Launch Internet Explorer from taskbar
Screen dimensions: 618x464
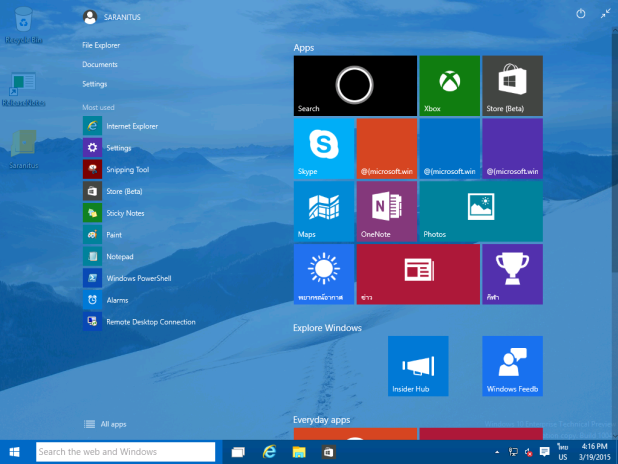click(x=269, y=452)
